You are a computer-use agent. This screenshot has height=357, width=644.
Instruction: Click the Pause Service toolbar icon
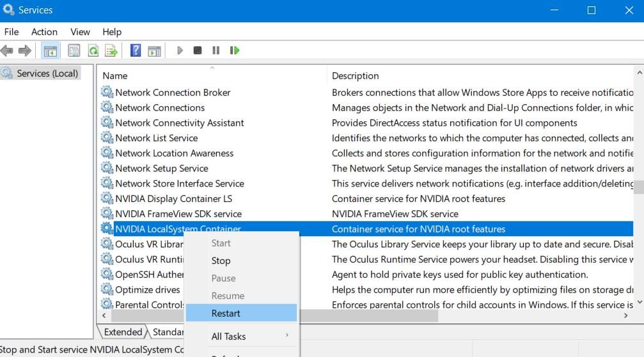click(x=216, y=50)
